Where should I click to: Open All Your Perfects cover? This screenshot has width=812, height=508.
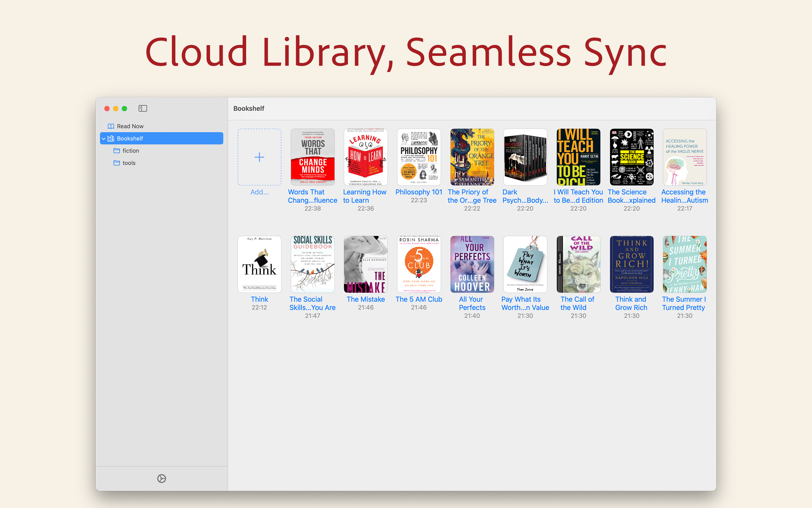point(472,264)
